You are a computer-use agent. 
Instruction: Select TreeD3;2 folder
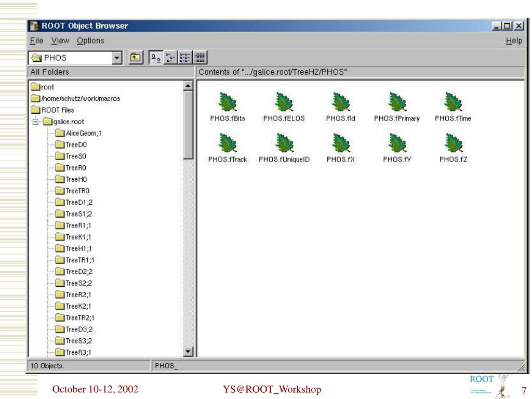[74, 329]
